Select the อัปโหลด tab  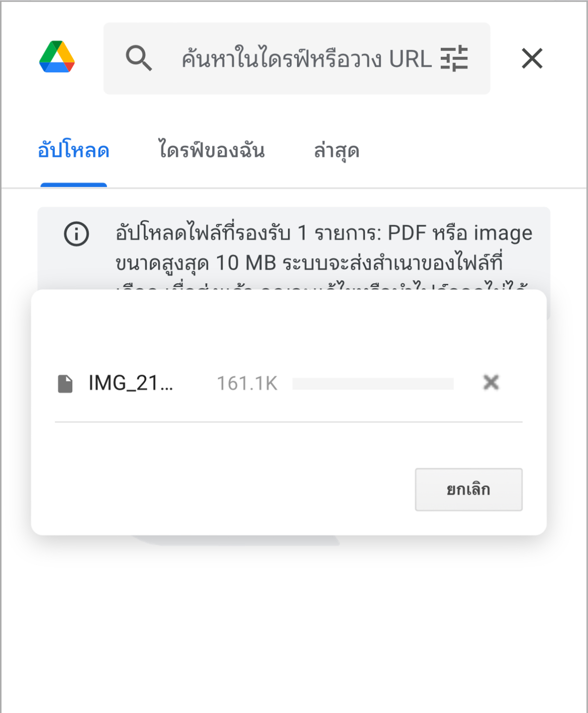pyautogui.click(x=74, y=151)
